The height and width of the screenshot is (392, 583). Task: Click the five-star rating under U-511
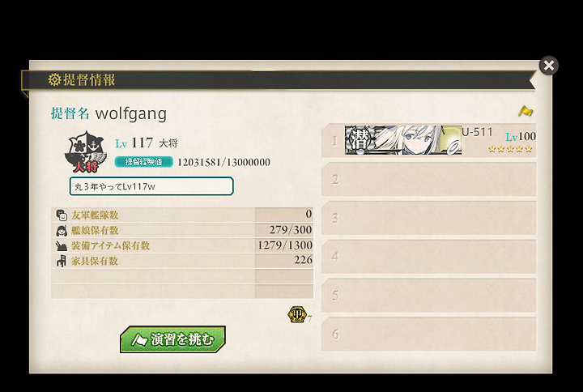coord(510,149)
